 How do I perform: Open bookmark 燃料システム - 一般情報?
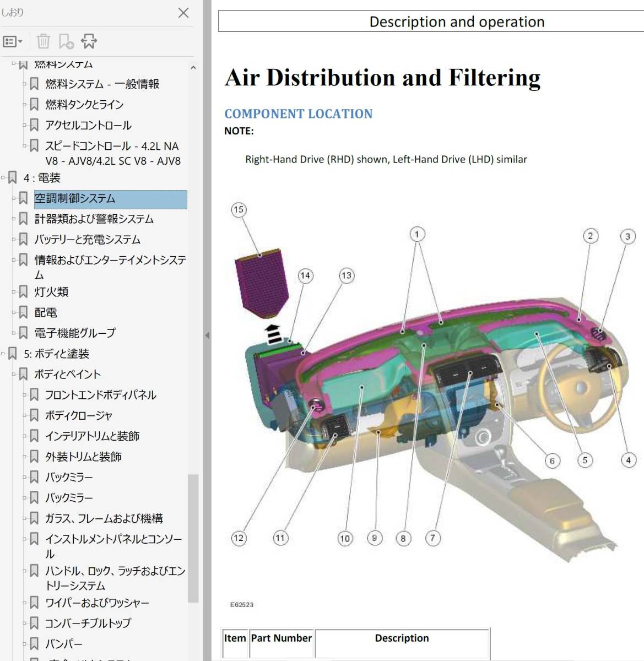(102, 84)
